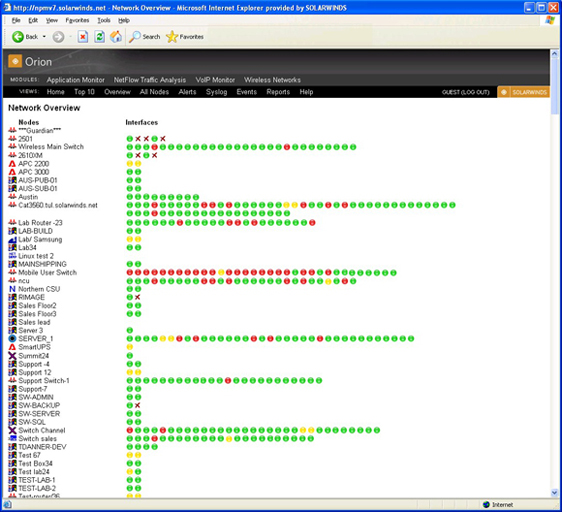Open the Reports view

(x=278, y=92)
